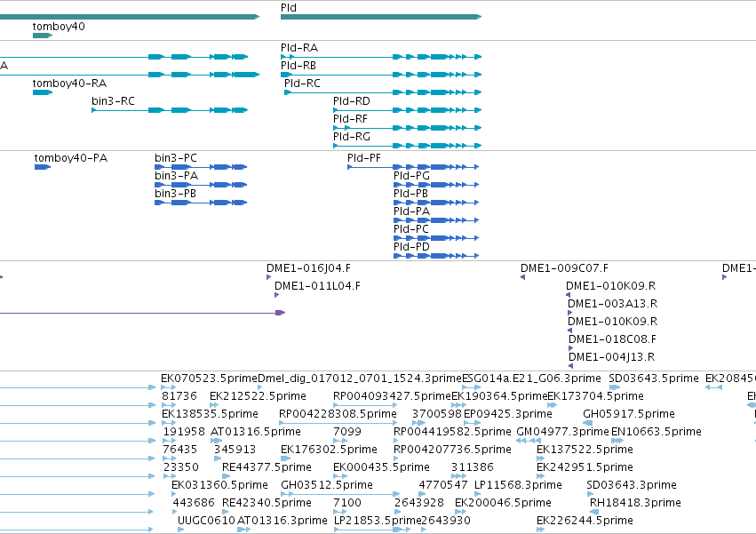This screenshot has width=756, height=534.
Task: Select the bin3-PB protein
Action: 201,203
